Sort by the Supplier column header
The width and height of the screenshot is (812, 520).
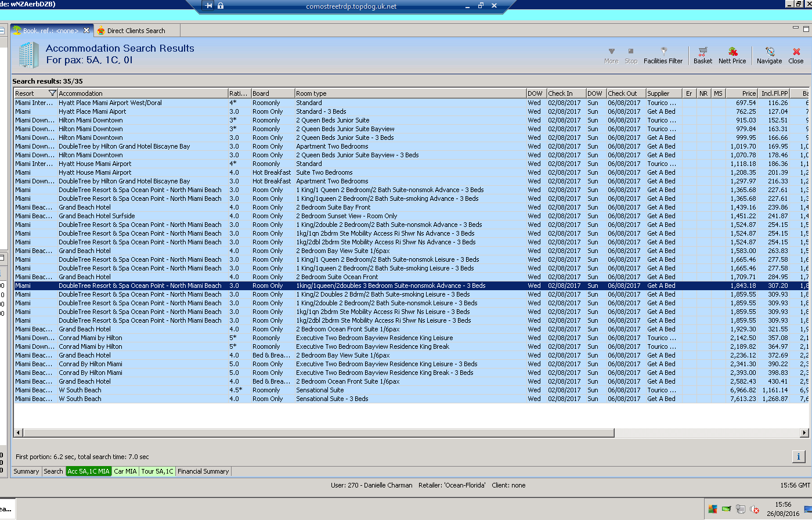pos(662,93)
